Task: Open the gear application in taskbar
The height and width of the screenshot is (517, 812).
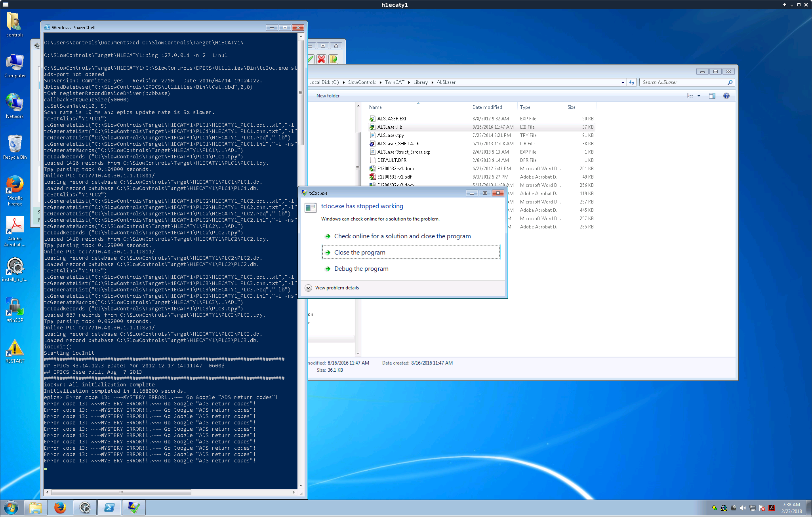Action: [85, 507]
